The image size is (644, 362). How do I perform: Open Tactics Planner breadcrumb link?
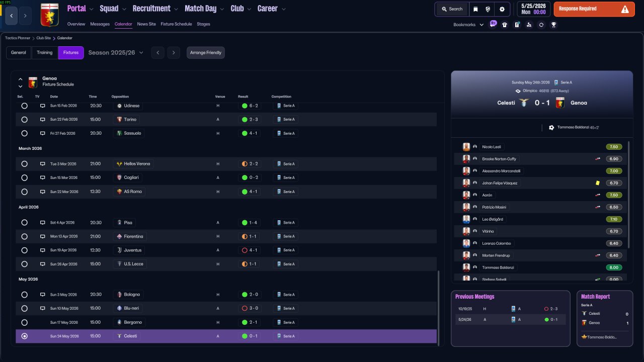(18, 38)
